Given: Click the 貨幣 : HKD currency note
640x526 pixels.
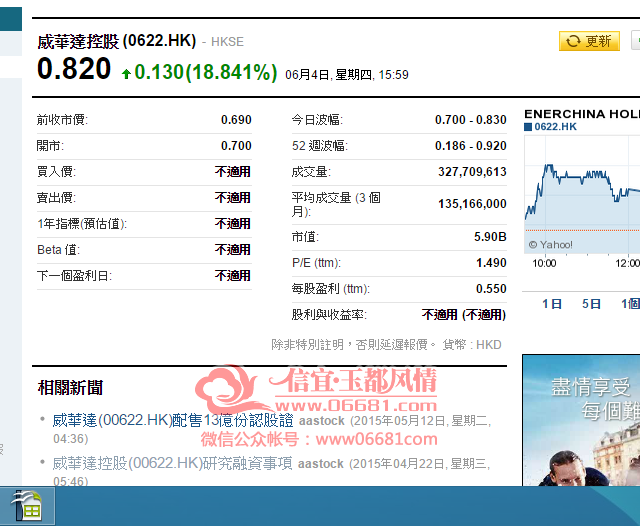Looking at the screenshot, I should (x=472, y=345).
